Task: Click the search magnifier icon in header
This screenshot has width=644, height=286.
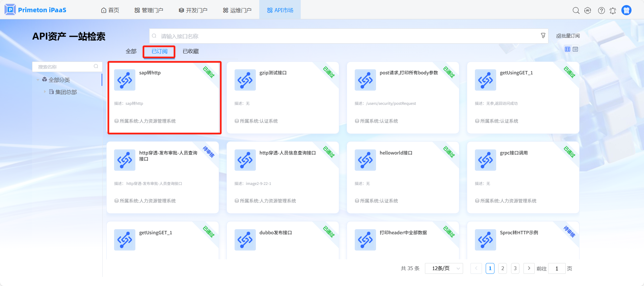Action: pyautogui.click(x=576, y=10)
